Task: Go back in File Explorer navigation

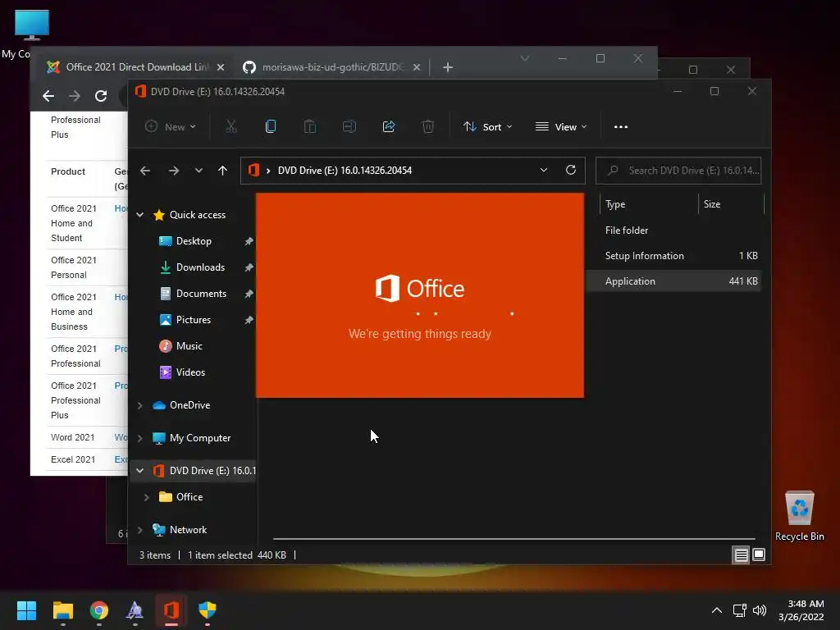Action: [x=145, y=171]
